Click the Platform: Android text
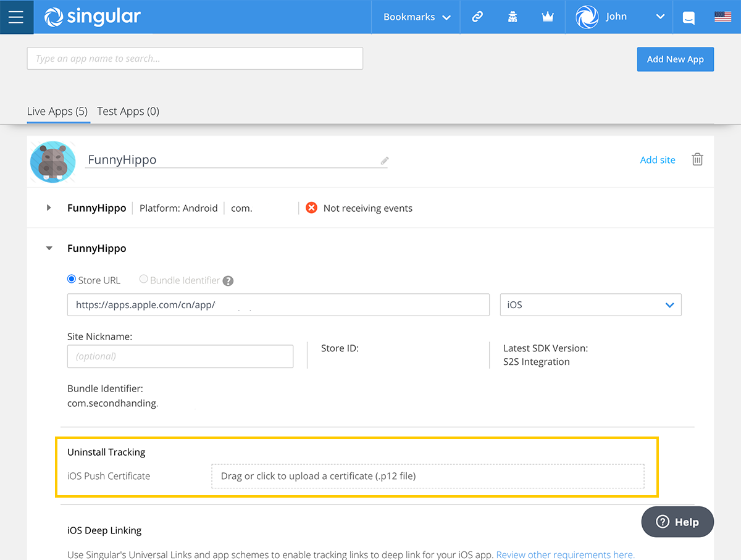 (178, 208)
